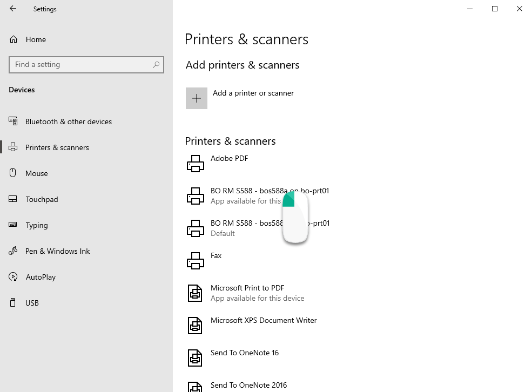
Task: Click the Bluetooth & other devices sidebar icon
Action: pyautogui.click(x=13, y=121)
